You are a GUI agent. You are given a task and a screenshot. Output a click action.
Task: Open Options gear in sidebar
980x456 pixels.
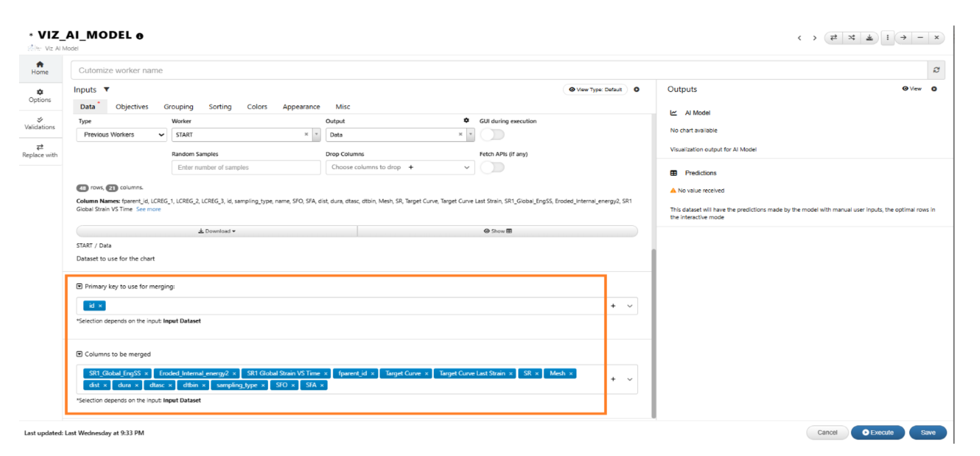(x=40, y=96)
